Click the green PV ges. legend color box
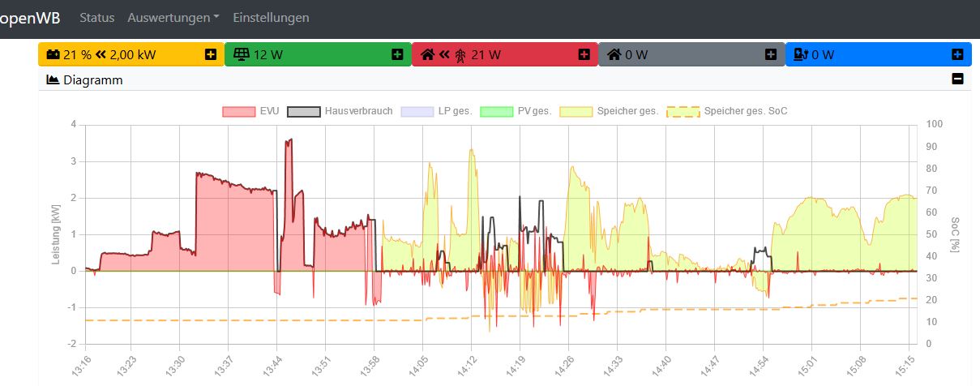Viewport: 980px width, 386px height. [497, 111]
